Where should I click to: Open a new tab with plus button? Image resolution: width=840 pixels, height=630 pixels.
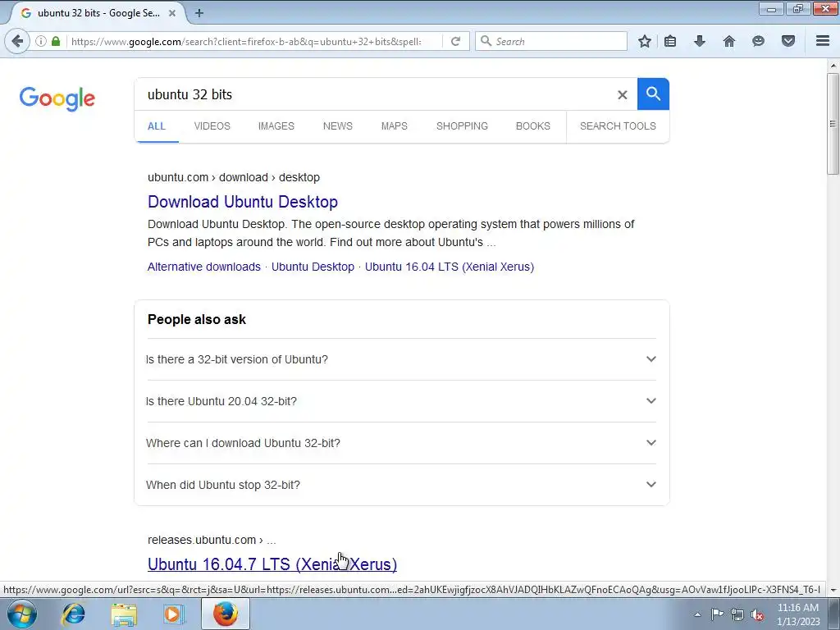199,13
